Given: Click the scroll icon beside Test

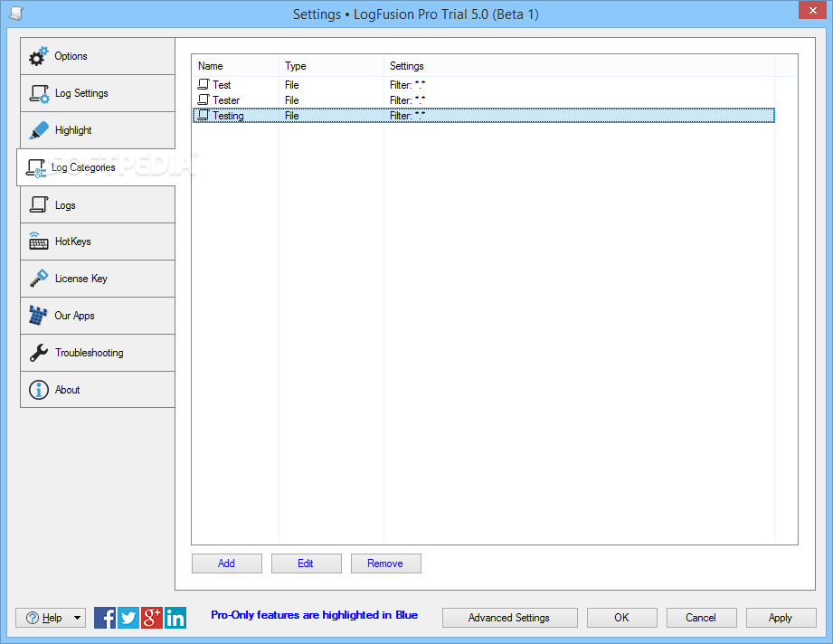Looking at the screenshot, I should click(204, 84).
